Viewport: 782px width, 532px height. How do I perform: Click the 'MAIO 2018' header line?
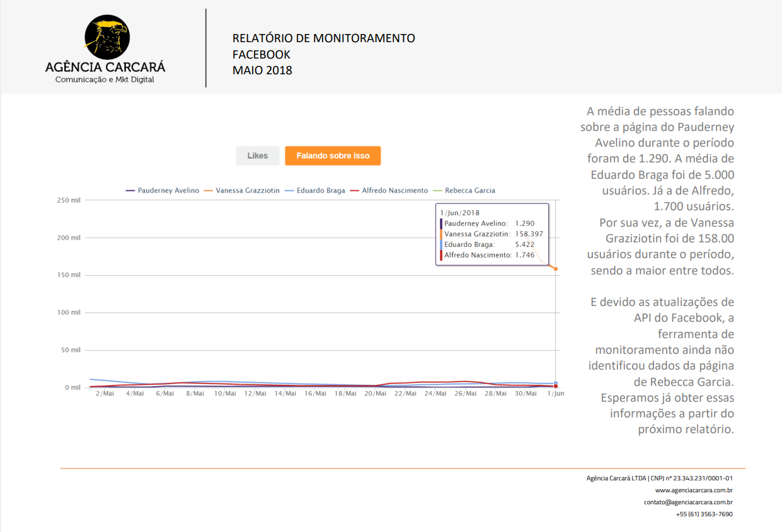tap(262, 71)
